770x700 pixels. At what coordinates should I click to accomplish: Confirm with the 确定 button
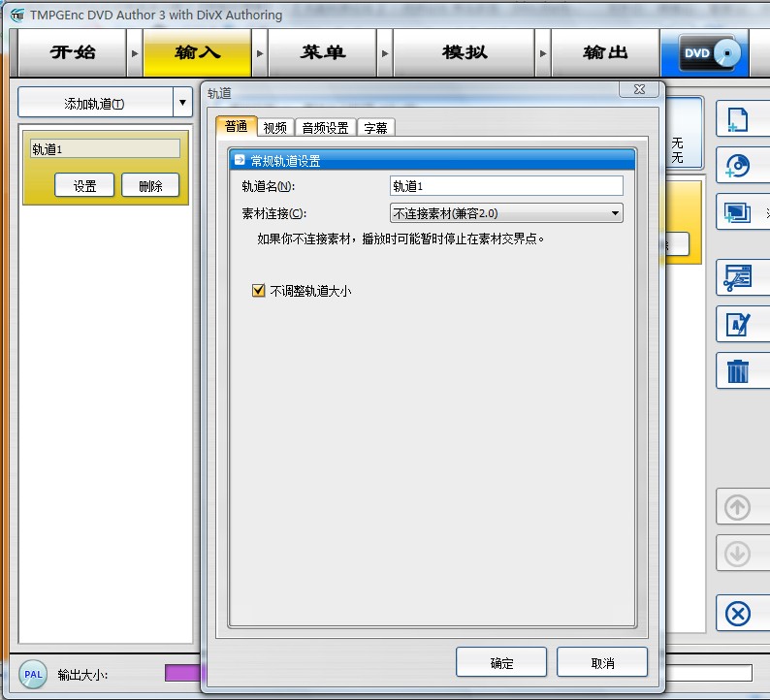[x=501, y=663]
